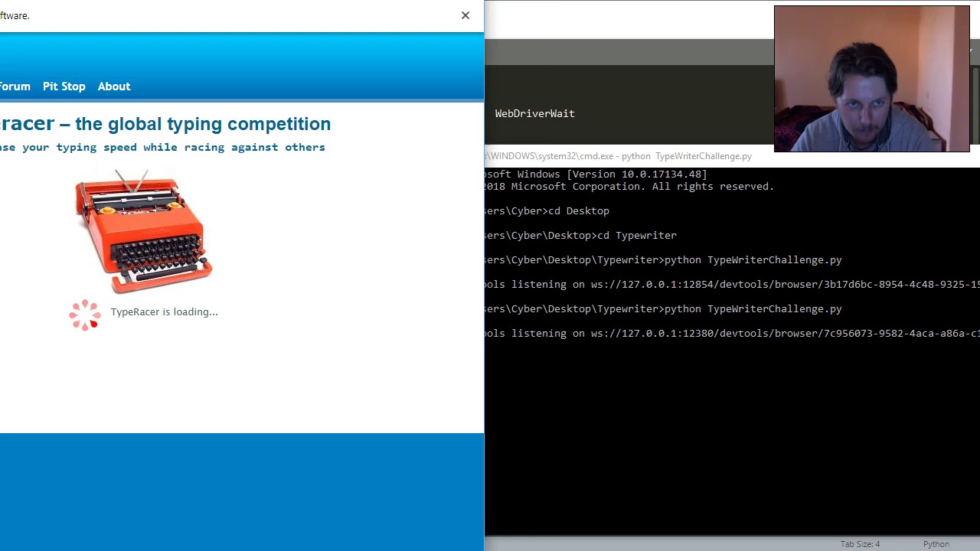Viewport: 980px width, 551px height.
Task: Open the Pit Stop page
Action: (64, 86)
